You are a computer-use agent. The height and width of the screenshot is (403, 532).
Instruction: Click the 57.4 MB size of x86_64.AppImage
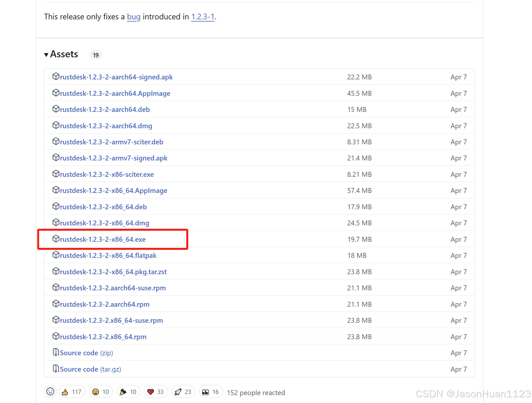pyautogui.click(x=359, y=190)
